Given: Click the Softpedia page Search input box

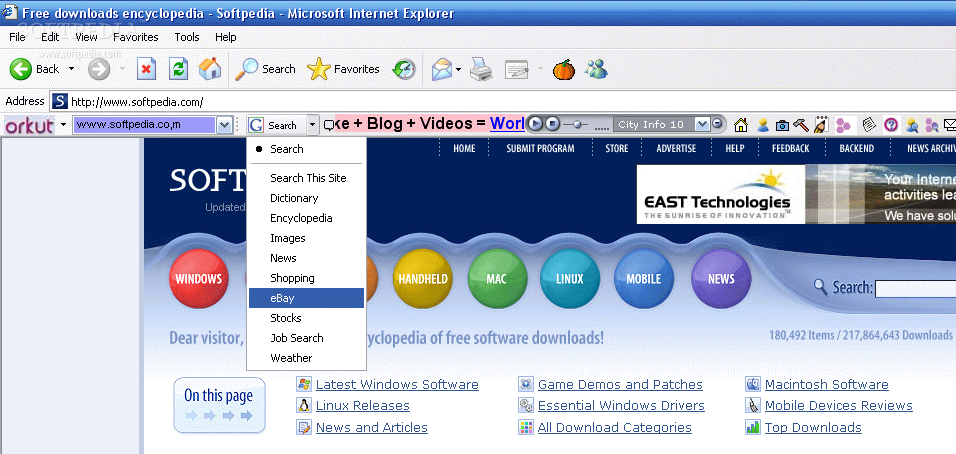Looking at the screenshot, I should [915, 288].
